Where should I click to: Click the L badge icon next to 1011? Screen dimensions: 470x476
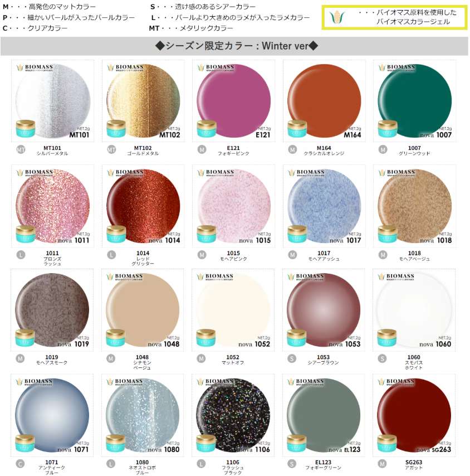(21, 255)
